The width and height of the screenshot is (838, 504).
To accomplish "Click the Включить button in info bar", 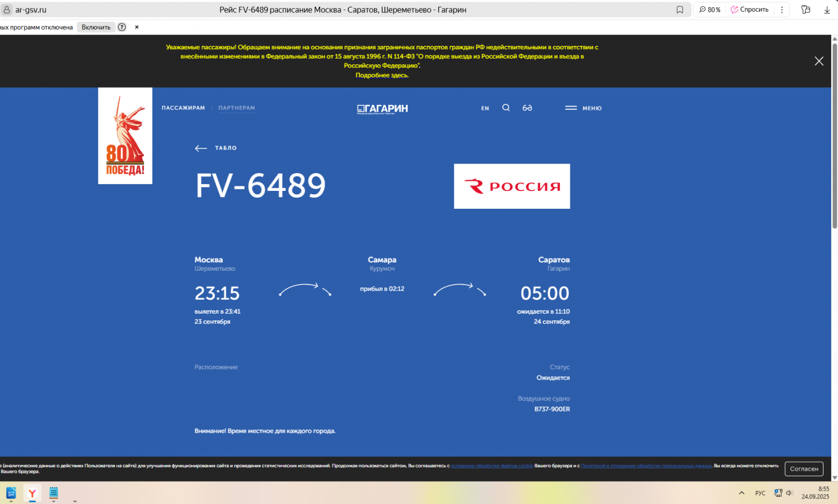I will tap(96, 27).
